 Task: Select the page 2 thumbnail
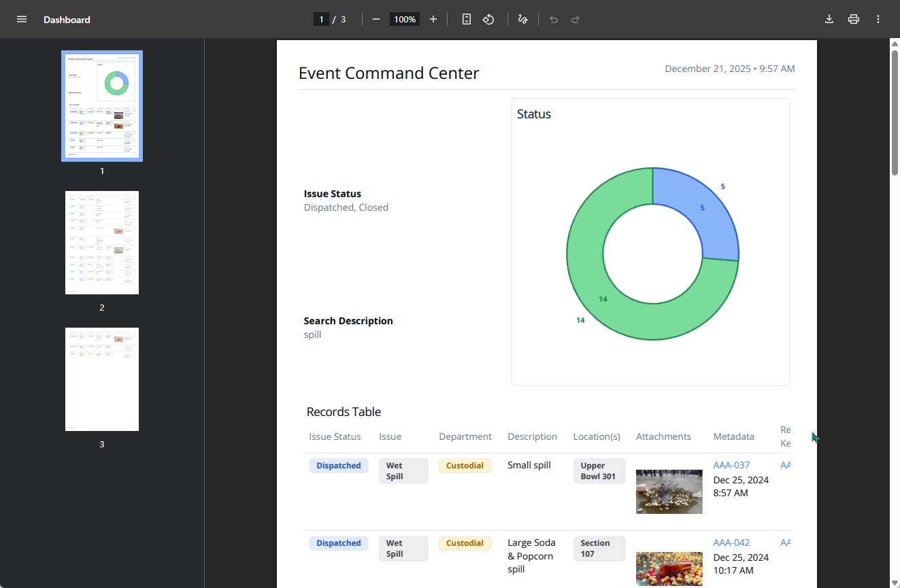[102, 243]
